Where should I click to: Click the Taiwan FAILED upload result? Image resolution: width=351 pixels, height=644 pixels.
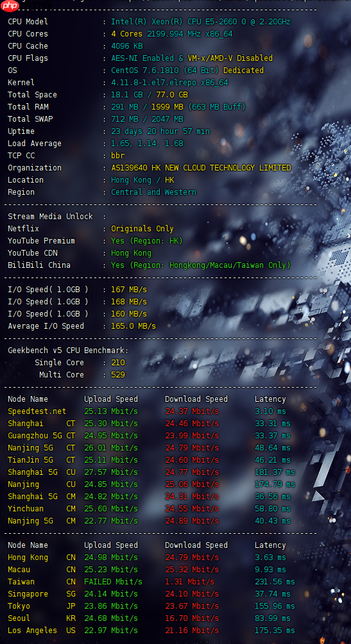113,582
